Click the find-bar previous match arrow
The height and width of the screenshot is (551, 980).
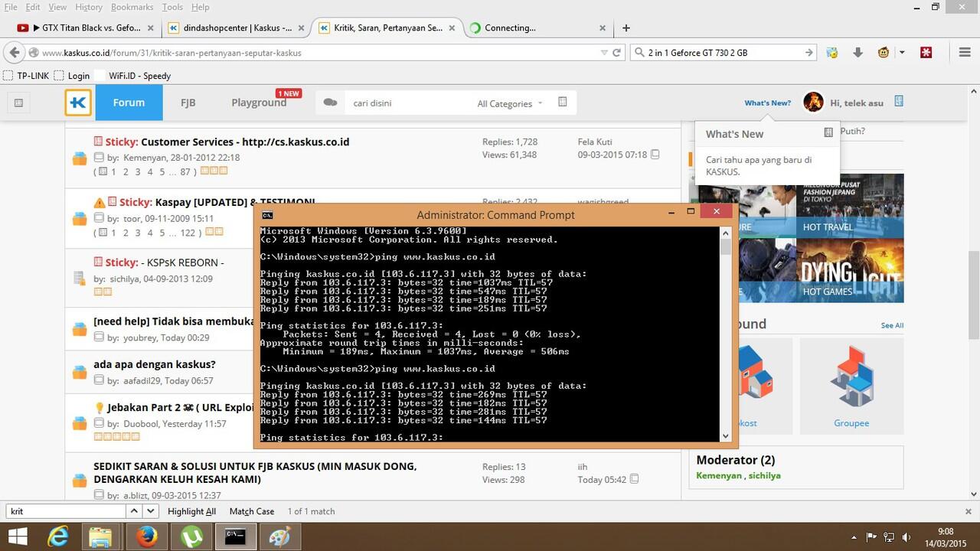pyautogui.click(x=134, y=510)
